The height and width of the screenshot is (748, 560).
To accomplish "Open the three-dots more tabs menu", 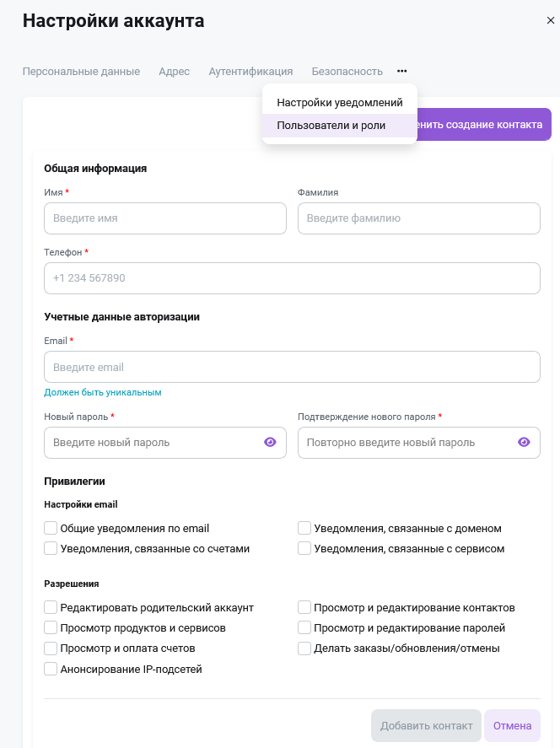I will 402,71.
